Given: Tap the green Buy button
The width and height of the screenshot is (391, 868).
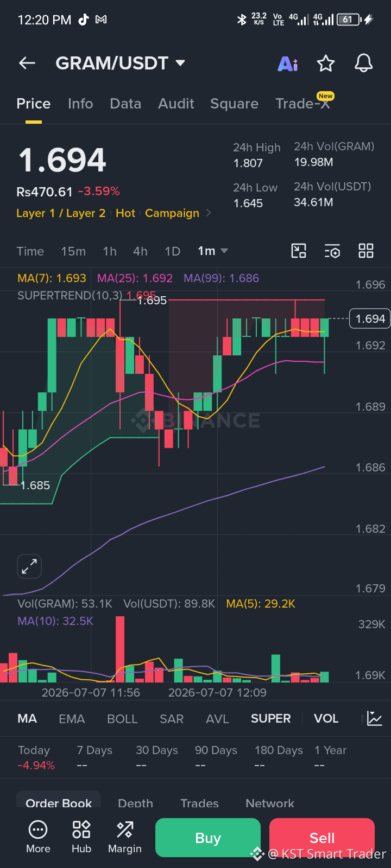Looking at the screenshot, I should click(x=208, y=838).
